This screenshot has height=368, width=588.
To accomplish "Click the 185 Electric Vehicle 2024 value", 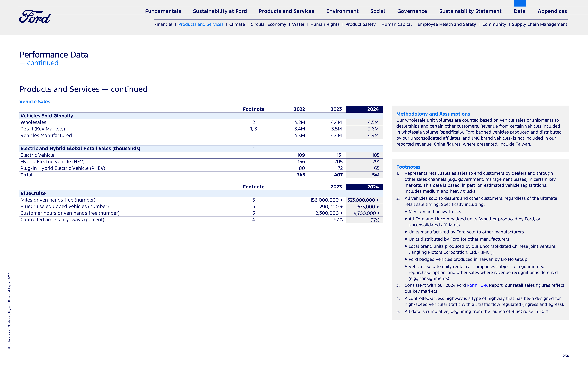I will click(x=376, y=155).
